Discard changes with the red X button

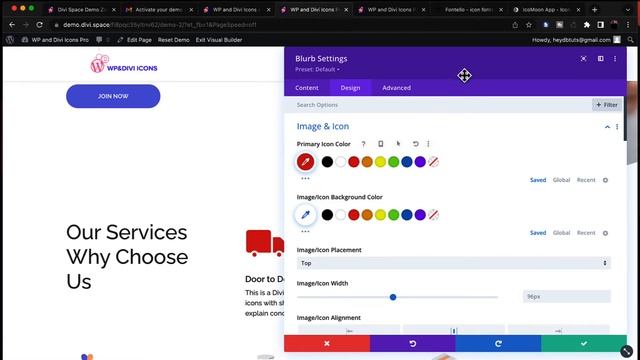[x=327, y=344]
